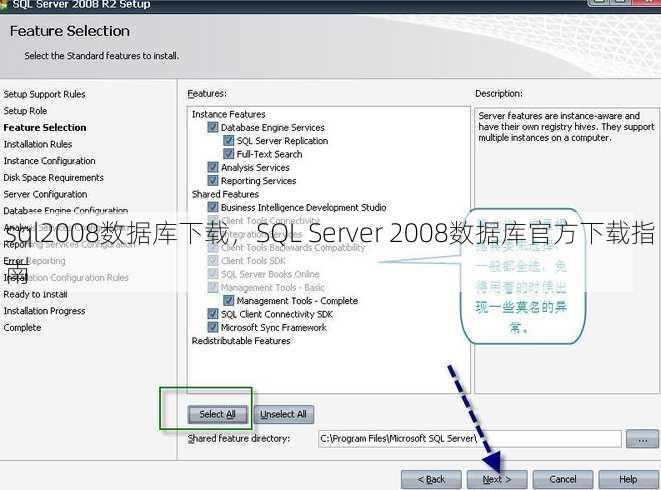Go to previous step with Back
661x490 pixels.
click(x=431, y=479)
